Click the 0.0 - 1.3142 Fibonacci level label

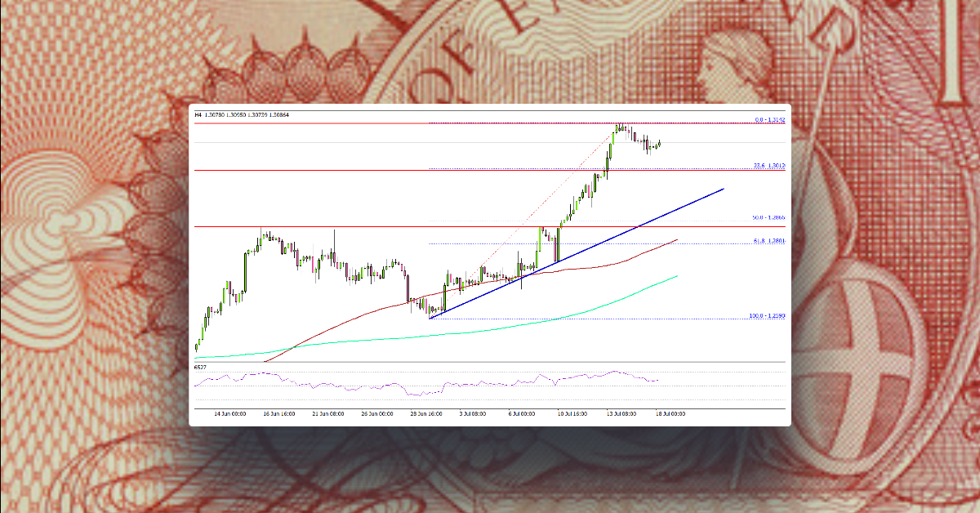tap(770, 119)
